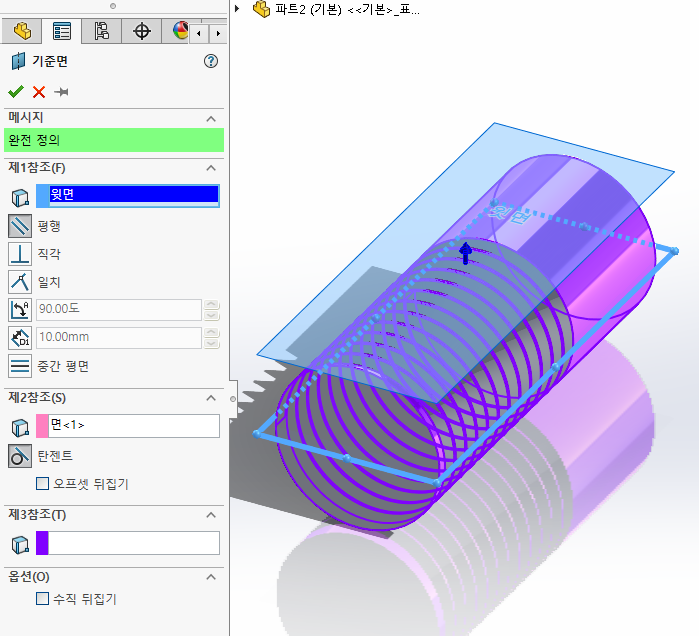Select 파트2 (기본) flyout tree item

(x=347, y=9)
